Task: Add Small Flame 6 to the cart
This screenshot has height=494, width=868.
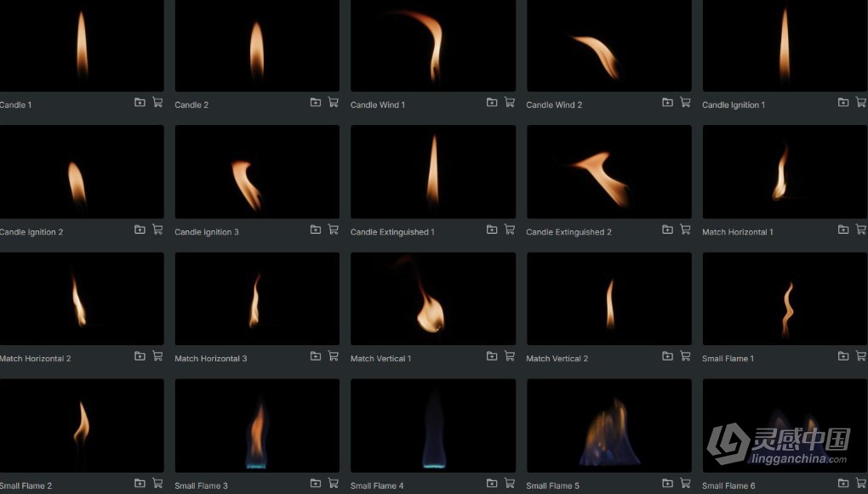Action: coord(859,483)
